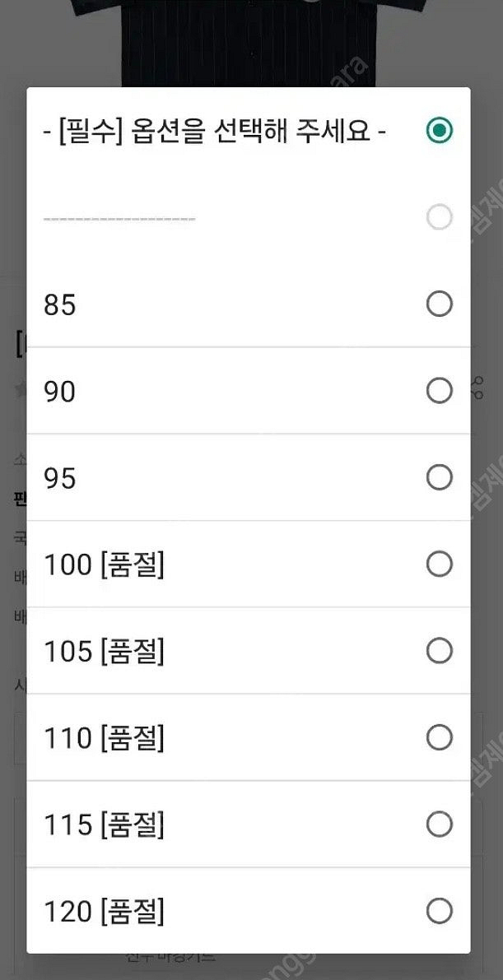The height and width of the screenshot is (980, 503).
Task: Tap the '- [필수] 옵션을 선택해 주세요 -' text
Action: [215, 131]
